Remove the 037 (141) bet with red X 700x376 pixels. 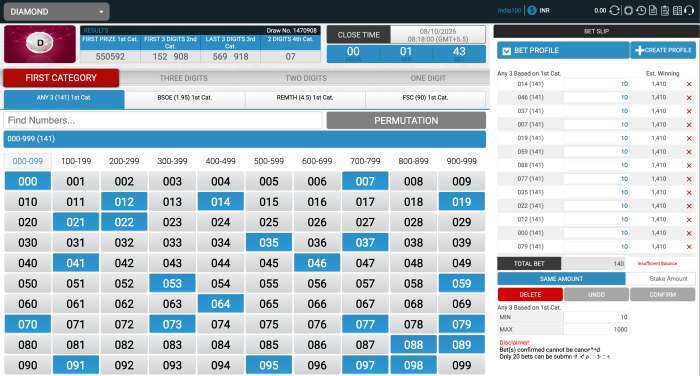(689, 111)
